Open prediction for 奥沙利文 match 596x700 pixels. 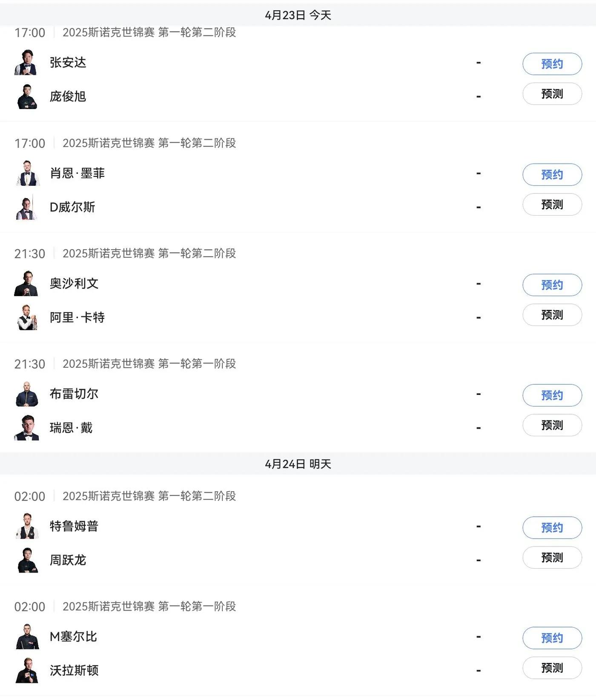coord(552,315)
